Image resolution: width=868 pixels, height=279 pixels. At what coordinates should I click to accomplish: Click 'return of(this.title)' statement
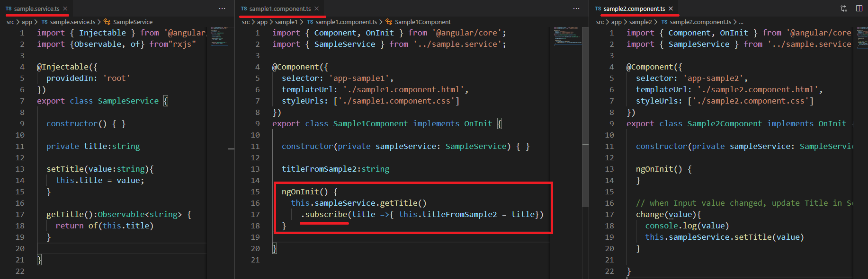(104, 226)
